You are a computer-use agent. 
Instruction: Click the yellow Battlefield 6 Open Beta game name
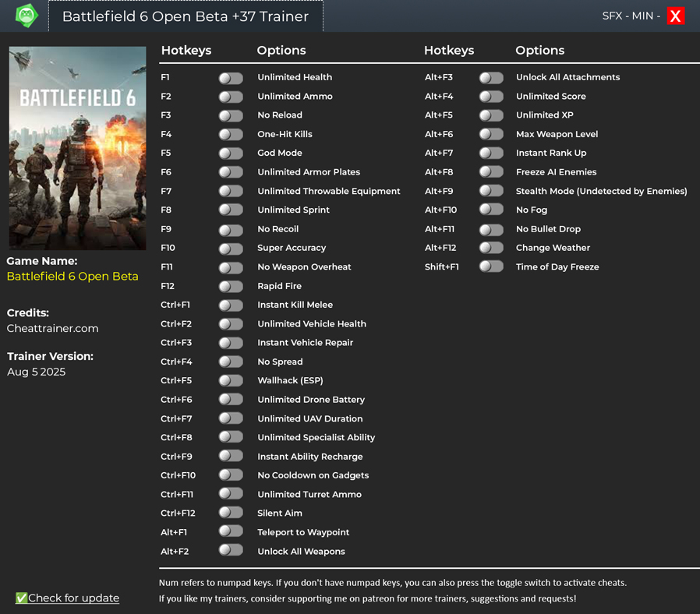coord(72,277)
